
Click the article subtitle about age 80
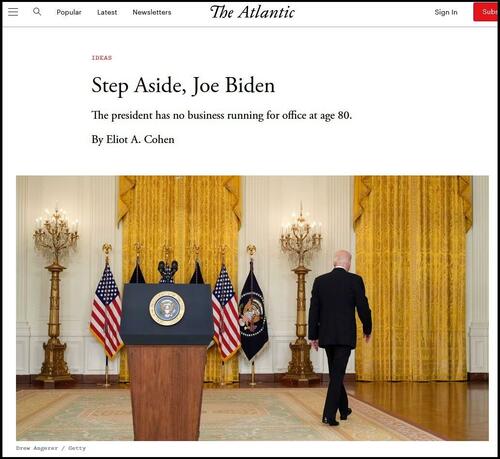pyautogui.click(x=222, y=115)
